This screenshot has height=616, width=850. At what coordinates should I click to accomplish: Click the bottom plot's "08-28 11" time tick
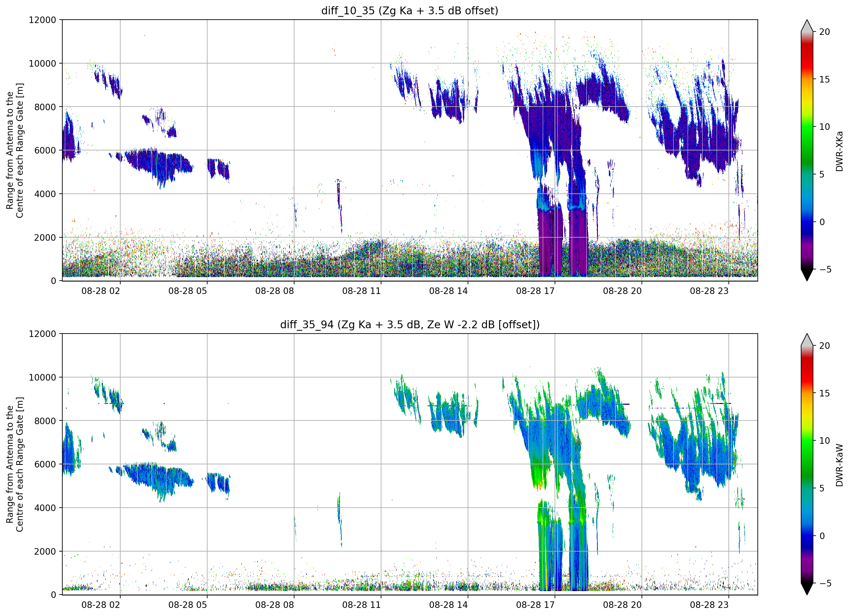[361, 605]
